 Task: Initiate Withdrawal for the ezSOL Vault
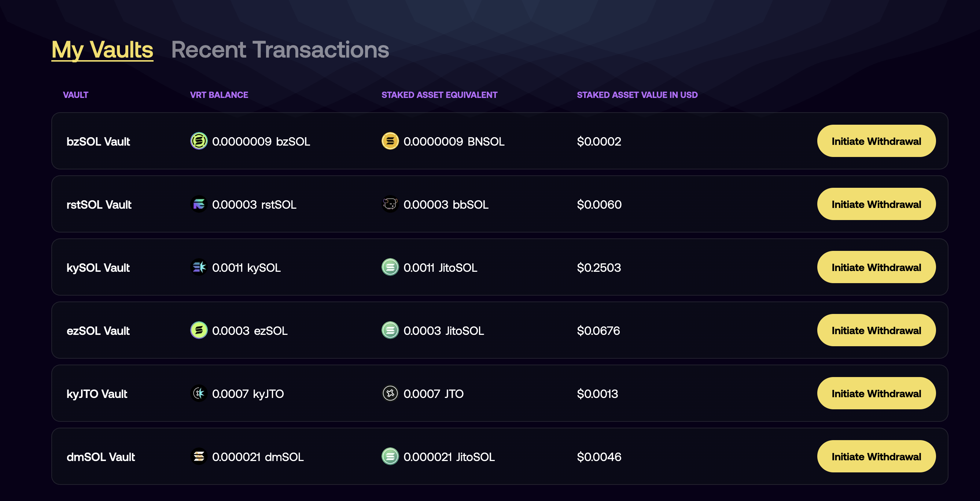coord(876,330)
